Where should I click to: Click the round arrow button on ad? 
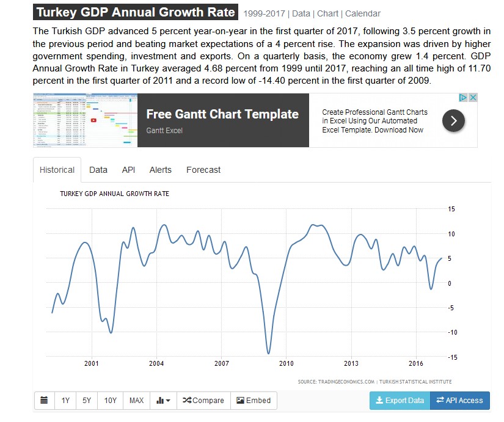(453, 121)
